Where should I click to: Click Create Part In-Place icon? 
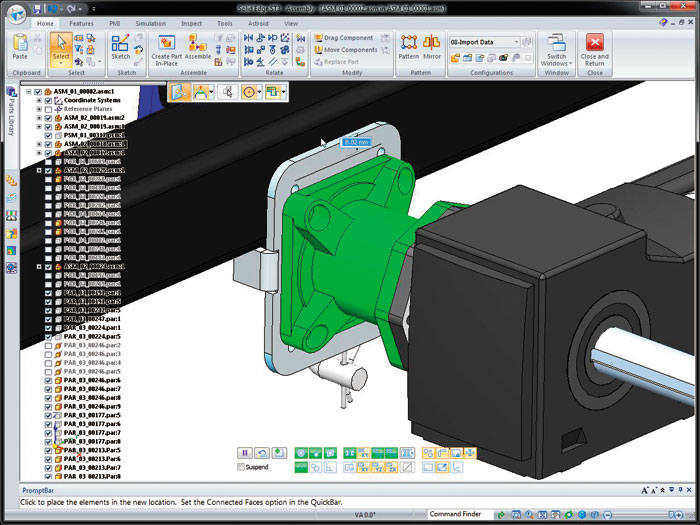166,43
